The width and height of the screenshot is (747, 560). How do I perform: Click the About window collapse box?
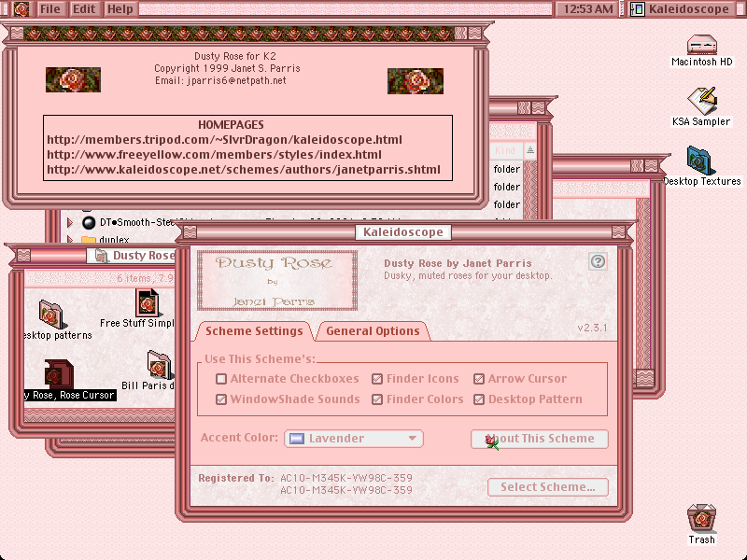(x=475, y=34)
